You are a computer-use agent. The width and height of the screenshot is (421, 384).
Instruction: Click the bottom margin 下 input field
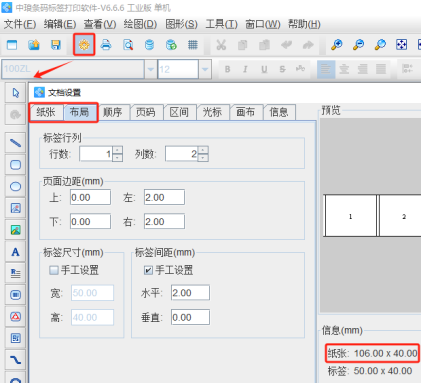point(90,221)
